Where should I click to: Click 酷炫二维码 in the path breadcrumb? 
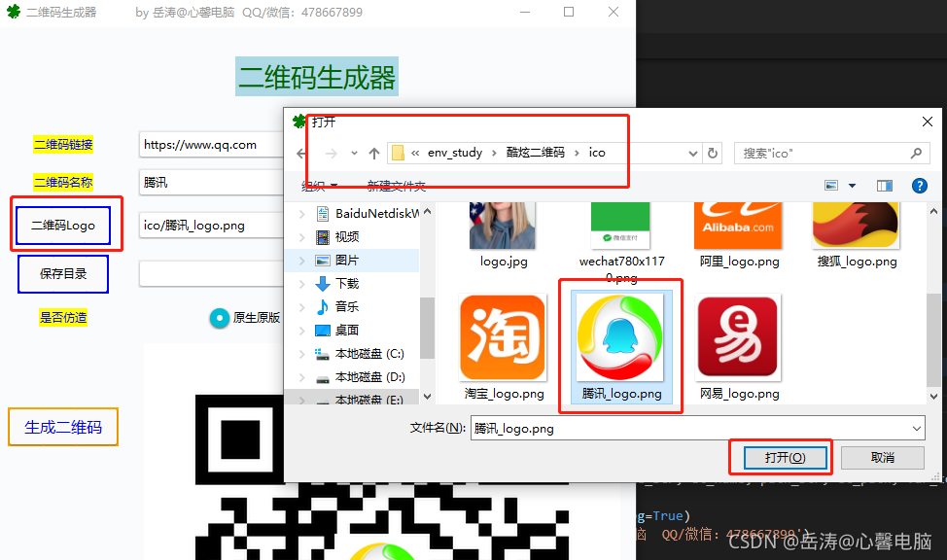click(535, 153)
